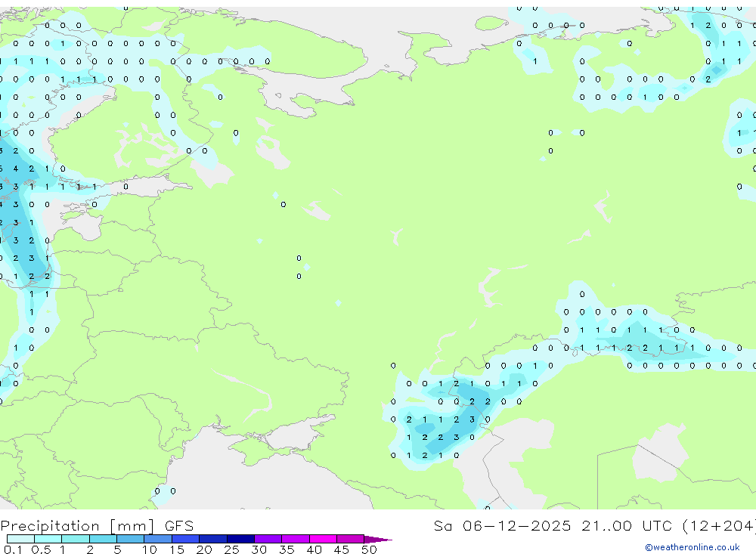Click the 35–40 mm legend swatch
Screen dimensions: 756x554
296,539
